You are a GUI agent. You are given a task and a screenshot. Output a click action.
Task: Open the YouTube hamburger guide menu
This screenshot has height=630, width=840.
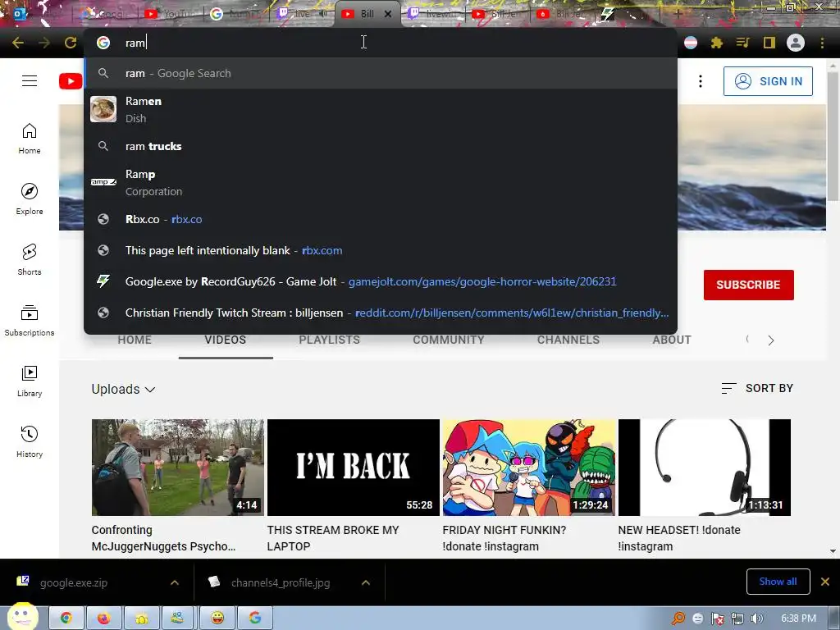tap(30, 81)
